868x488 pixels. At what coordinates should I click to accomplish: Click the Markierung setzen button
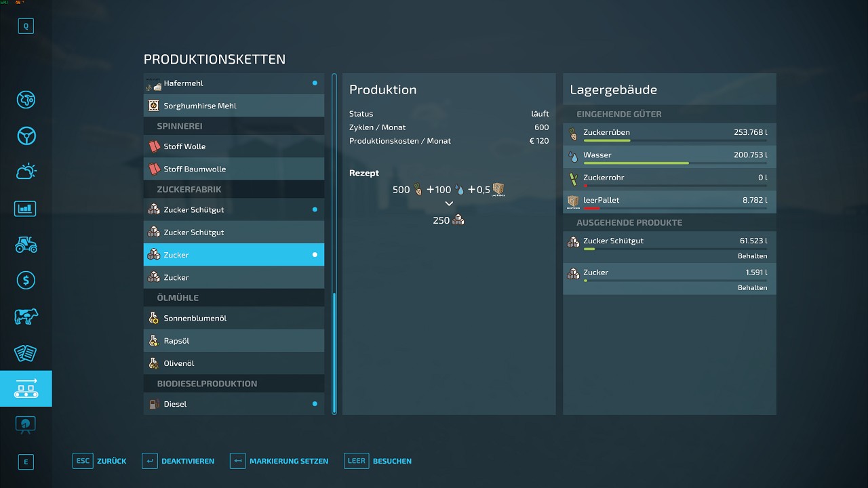279,461
